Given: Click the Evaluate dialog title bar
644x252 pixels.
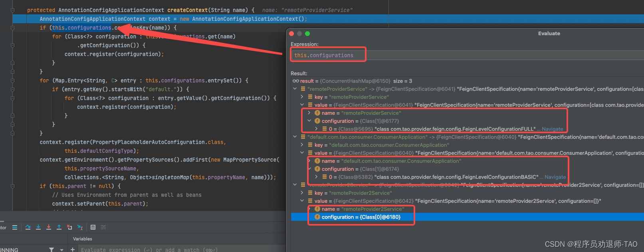Looking at the screenshot, I should [465, 34].
